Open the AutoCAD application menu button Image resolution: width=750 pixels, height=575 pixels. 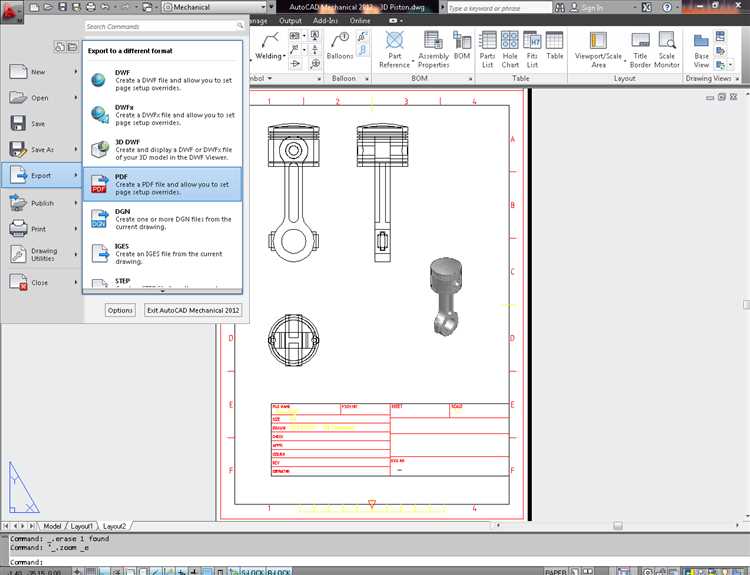click(11, 11)
